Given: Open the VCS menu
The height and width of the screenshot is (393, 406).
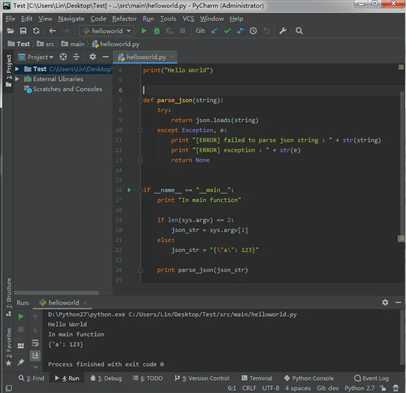Looking at the screenshot, I should [x=188, y=19].
